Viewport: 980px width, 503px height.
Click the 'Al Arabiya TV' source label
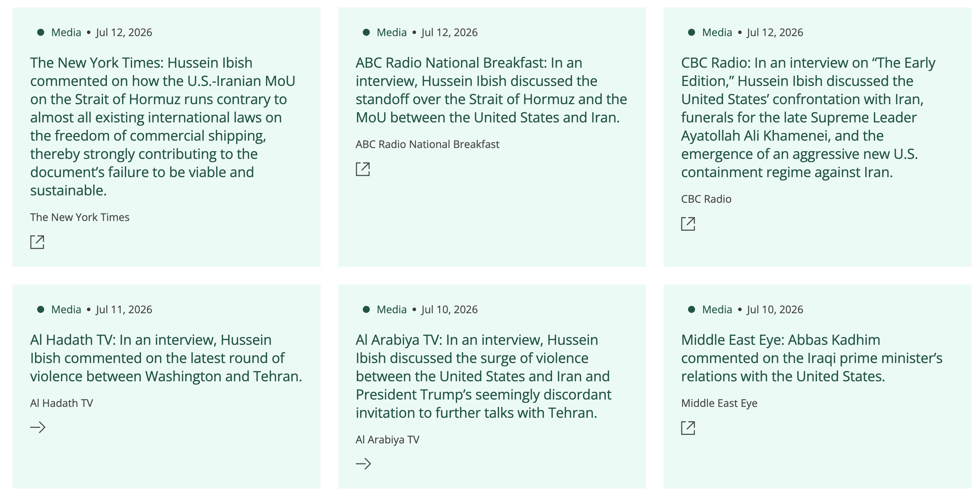pos(387,440)
